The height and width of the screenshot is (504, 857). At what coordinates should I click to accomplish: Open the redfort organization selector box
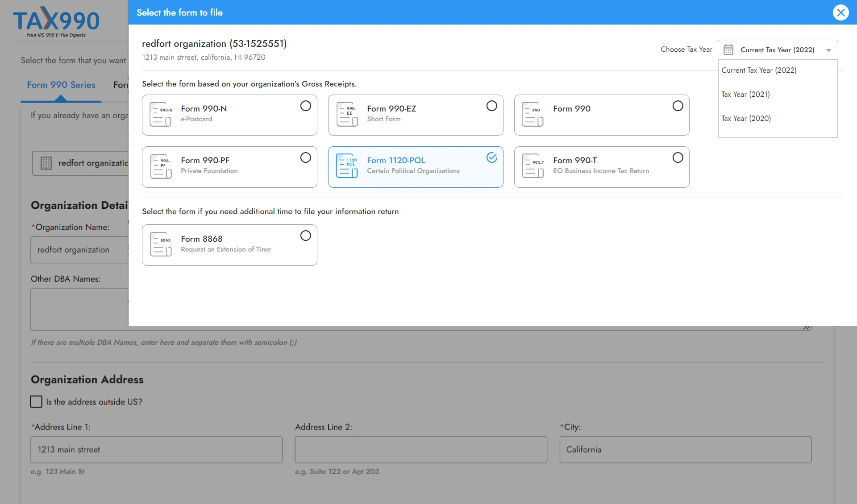tap(80, 163)
